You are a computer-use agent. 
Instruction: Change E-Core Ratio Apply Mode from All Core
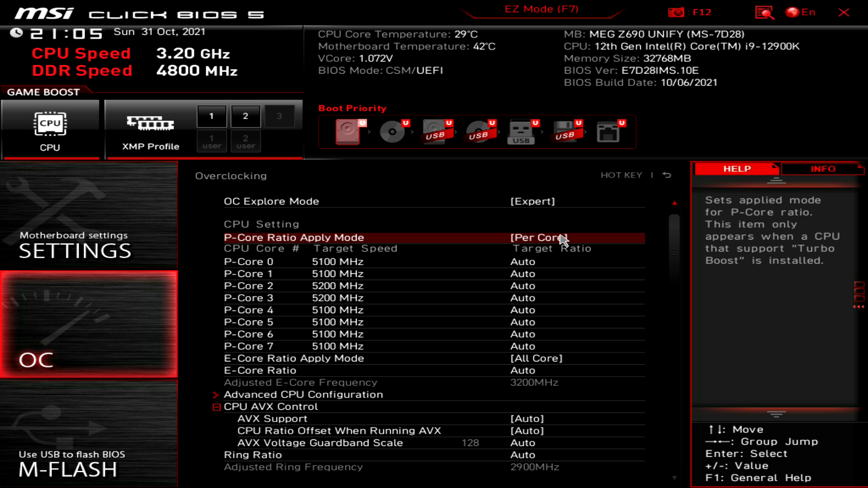click(x=536, y=358)
